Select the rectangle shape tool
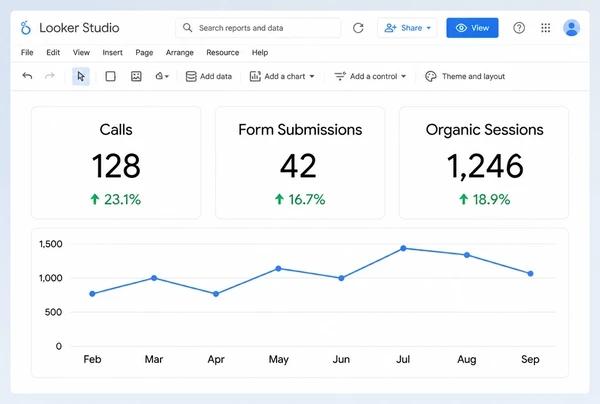 pos(111,76)
